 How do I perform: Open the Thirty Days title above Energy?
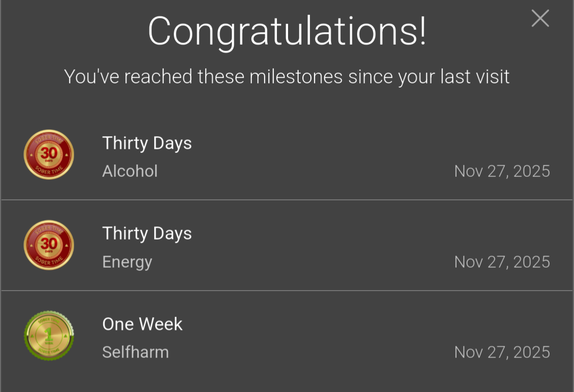[x=147, y=234]
